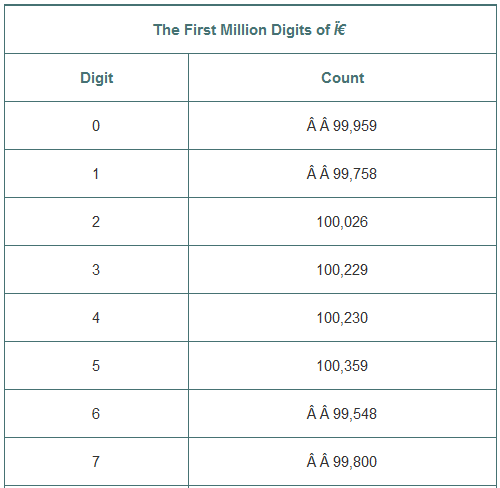This screenshot has height=488, width=500.
Task: Click digit 7 cell
Action: [x=96, y=462]
